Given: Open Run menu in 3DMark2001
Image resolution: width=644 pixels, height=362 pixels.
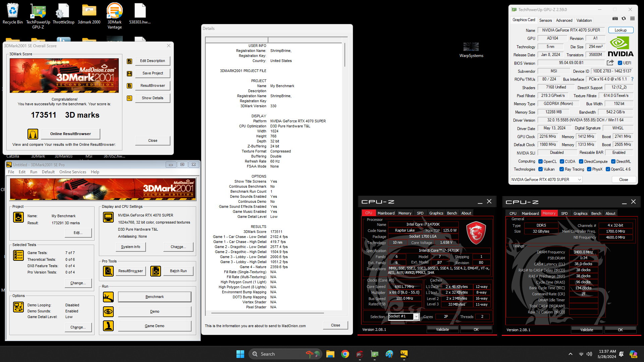Looking at the screenshot, I should pyautogui.click(x=34, y=172).
